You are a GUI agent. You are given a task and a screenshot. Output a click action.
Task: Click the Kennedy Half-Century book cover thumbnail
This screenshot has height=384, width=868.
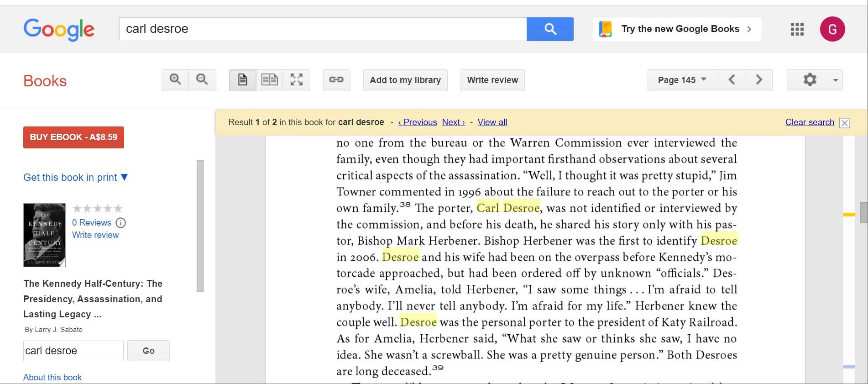[44, 235]
